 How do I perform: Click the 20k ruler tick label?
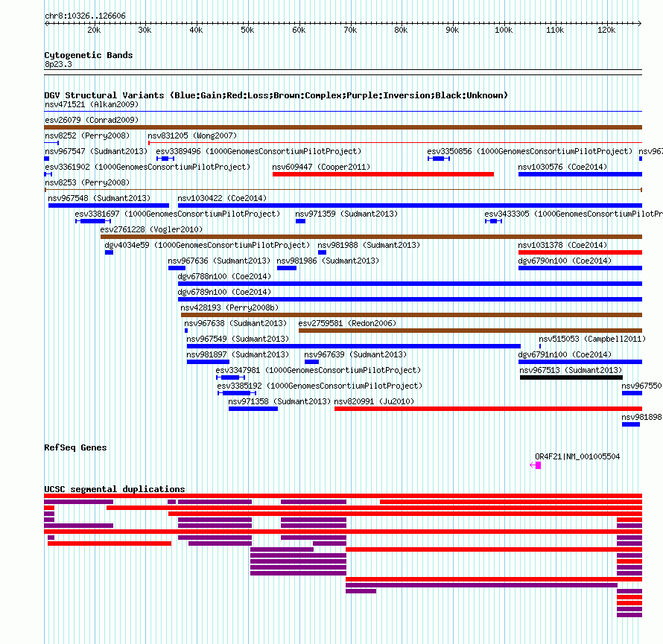click(94, 30)
